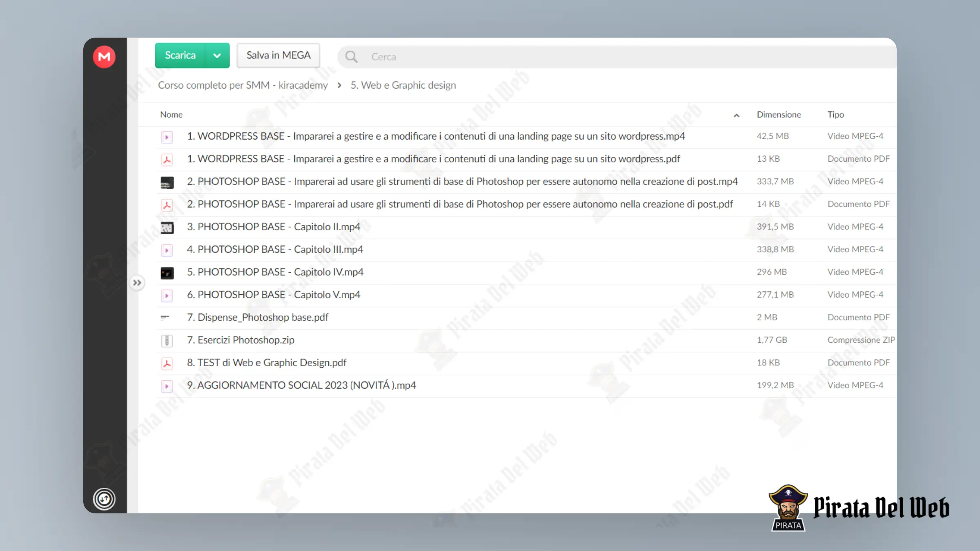Select 6. PHOTOSHOP BASE - Capitolo V.mp4
Screen dimensions: 980x551
click(x=274, y=295)
